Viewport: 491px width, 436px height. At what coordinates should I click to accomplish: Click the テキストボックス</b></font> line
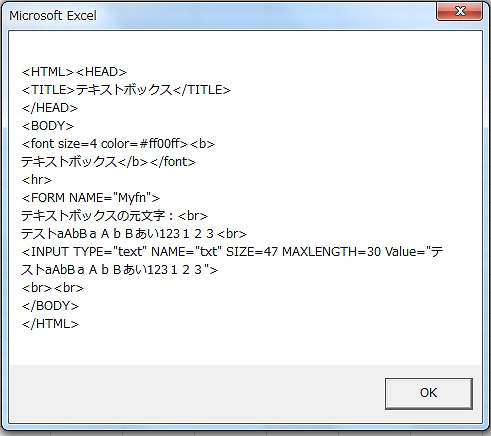pyautogui.click(x=108, y=162)
